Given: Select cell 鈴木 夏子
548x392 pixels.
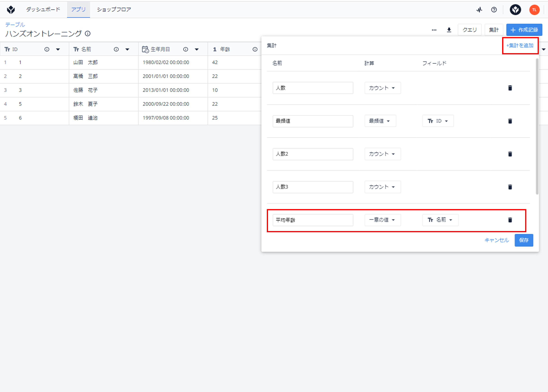Looking at the screenshot, I should 104,104.
